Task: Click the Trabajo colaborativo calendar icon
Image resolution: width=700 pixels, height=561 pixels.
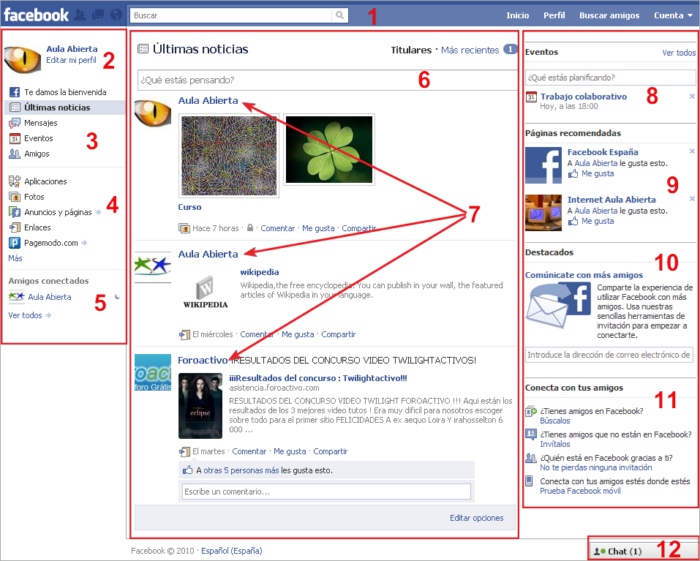Action: [531, 97]
